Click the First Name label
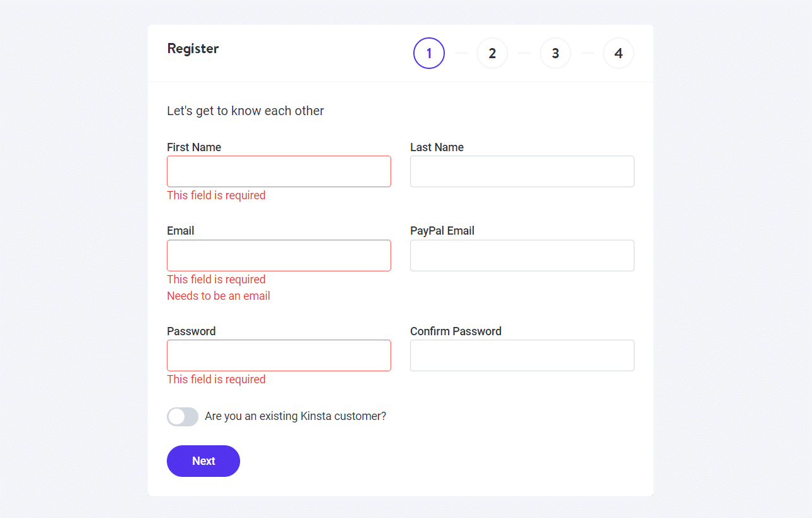This screenshot has width=812, height=518. [x=193, y=147]
